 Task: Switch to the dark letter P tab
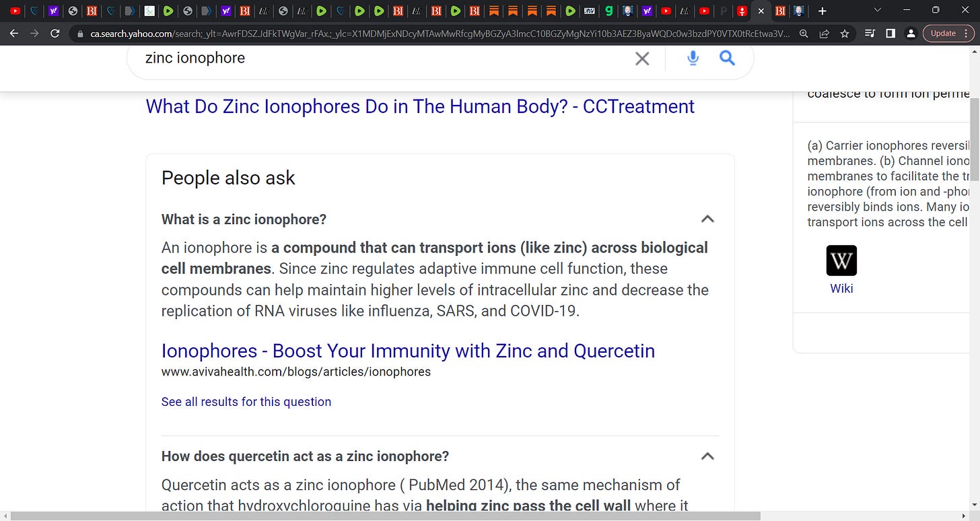[724, 11]
